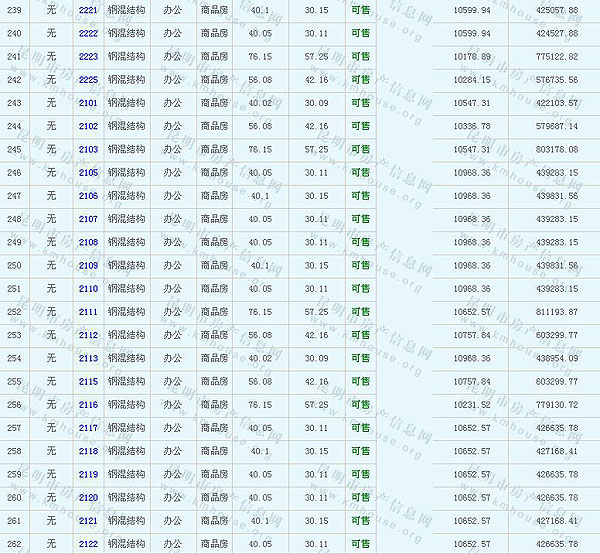Screen dimensions: 600x554
Task: Click room number 2108
Action: coord(88,242)
